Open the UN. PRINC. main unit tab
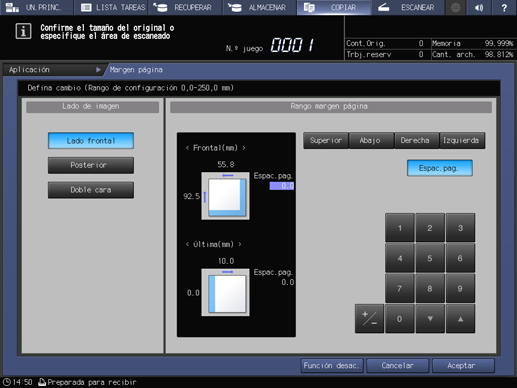The height and width of the screenshot is (388, 517). coord(36,7)
